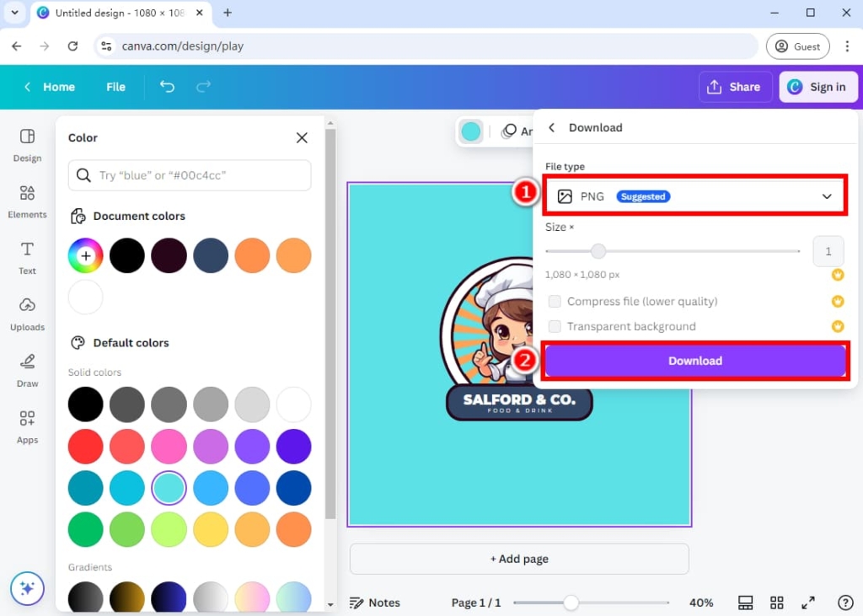Open Notes from the status bar
The height and width of the screenshot is (616, 863).
point(376,603)
